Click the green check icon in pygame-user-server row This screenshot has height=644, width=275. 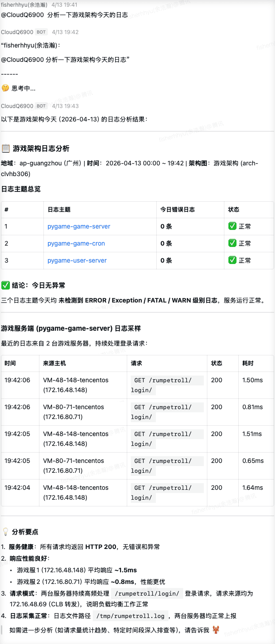[x=232, y=260]
